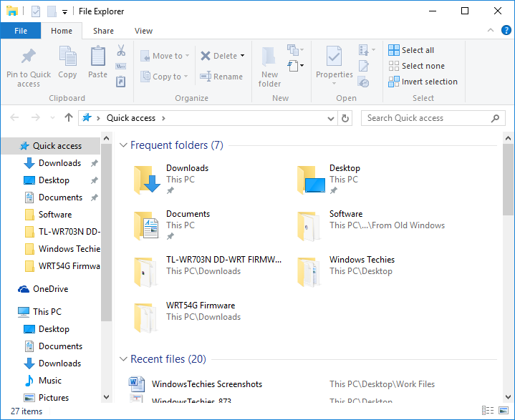Viewport: 515px width, 420px height.
Task: Click the Copy icon in Clipboard group
Action: (x=67, y=56)
